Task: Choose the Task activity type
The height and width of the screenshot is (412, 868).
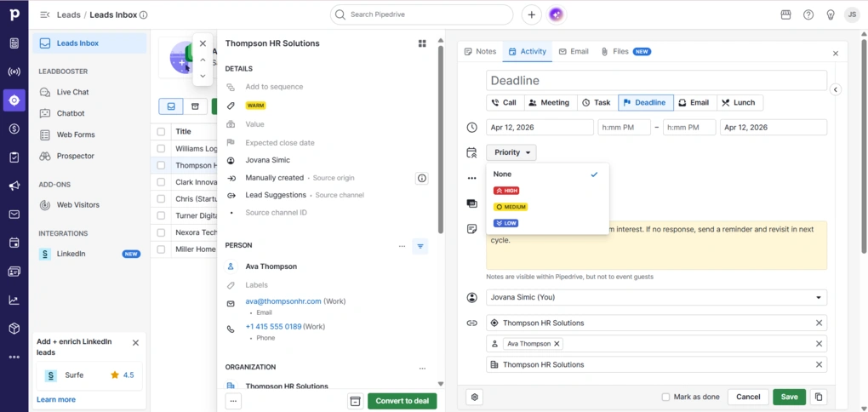Action: 597,102
